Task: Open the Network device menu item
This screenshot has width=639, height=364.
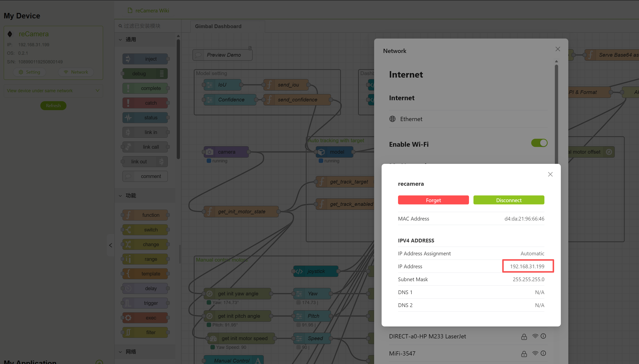Action: coord(76,72)
